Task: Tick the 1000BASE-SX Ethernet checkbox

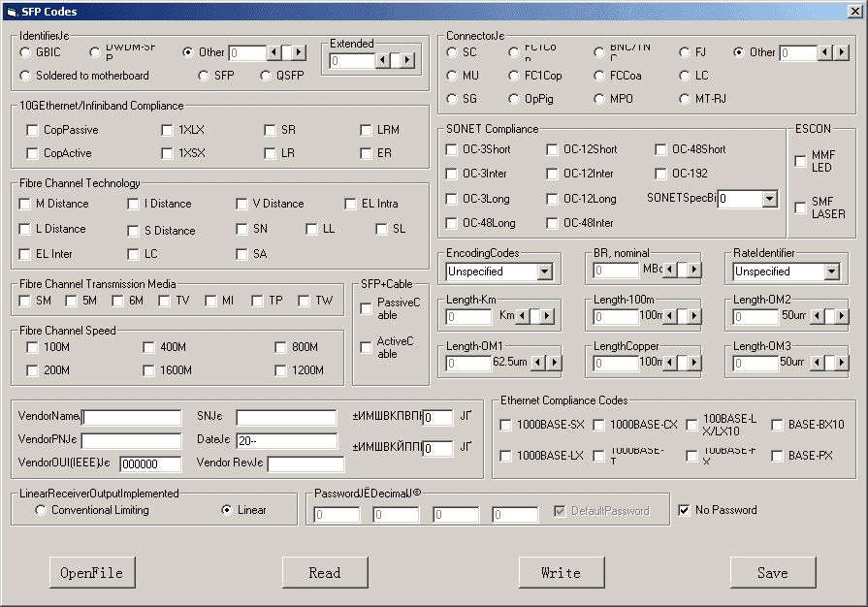Action: [x=506, y=425]
